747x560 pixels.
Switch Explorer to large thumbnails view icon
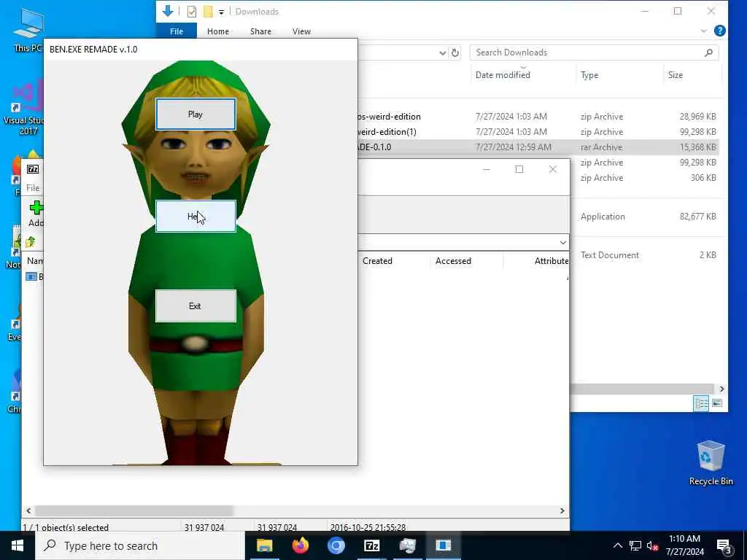pyautogui.click(x=717, y=403)
